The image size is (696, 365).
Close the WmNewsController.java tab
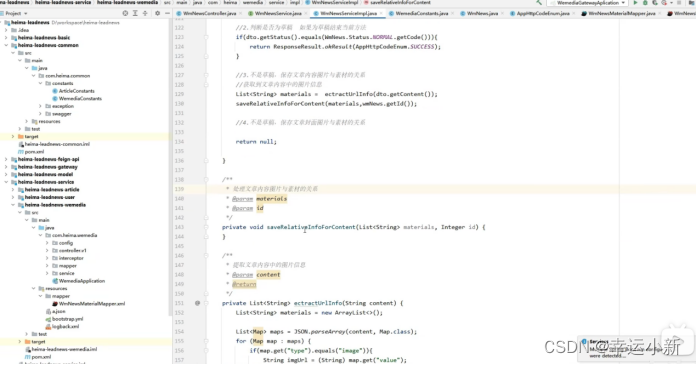[x=241, y=14]
